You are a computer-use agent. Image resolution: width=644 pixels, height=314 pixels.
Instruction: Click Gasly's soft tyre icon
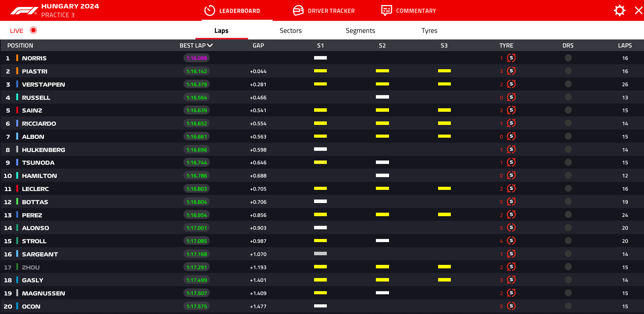[511, 280]
